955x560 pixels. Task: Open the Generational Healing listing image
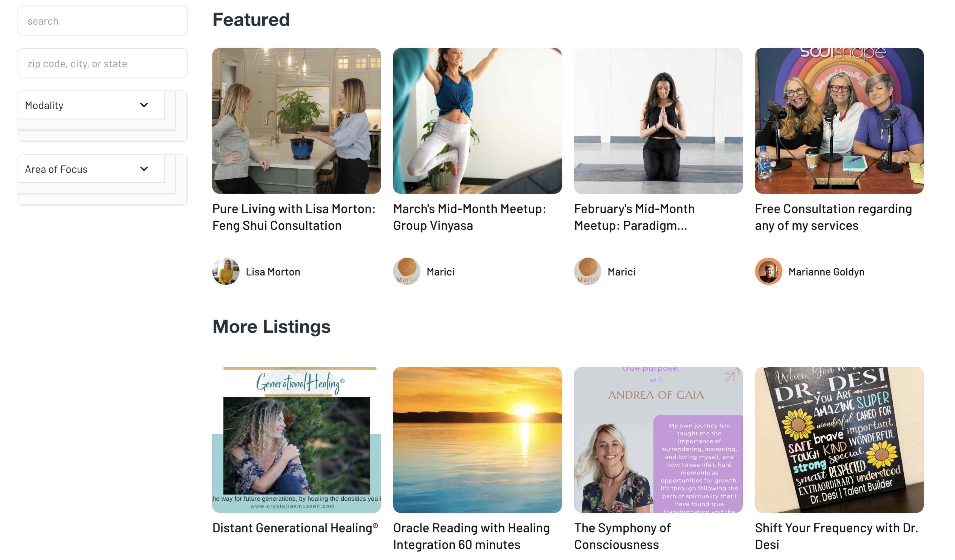coord(296,440)
